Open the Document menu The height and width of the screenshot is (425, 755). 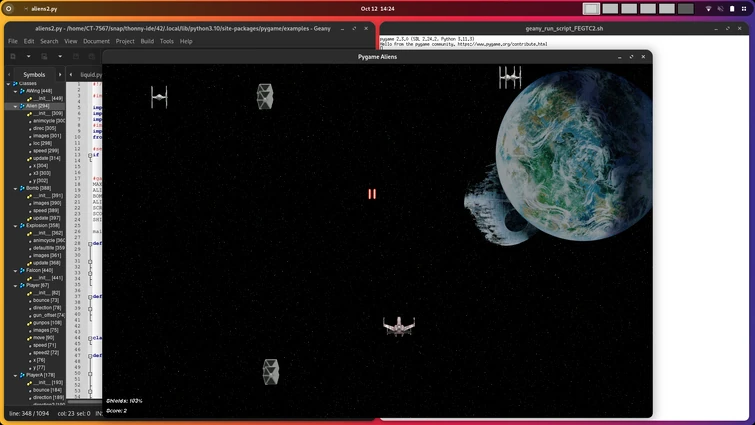(x=96, y=41)
